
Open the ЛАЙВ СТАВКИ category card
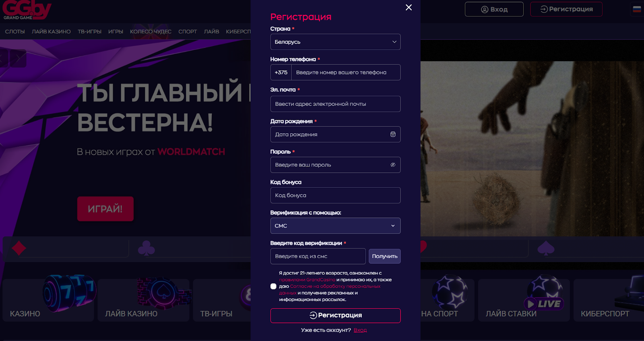click(524, 300)
